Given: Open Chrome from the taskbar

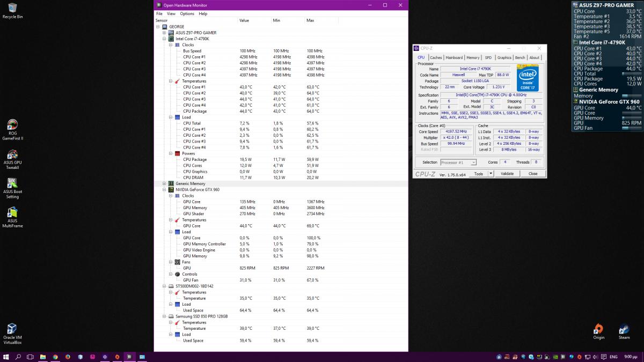Looking at the screenshot, I should pyautogui.click(x=55, y=357).
